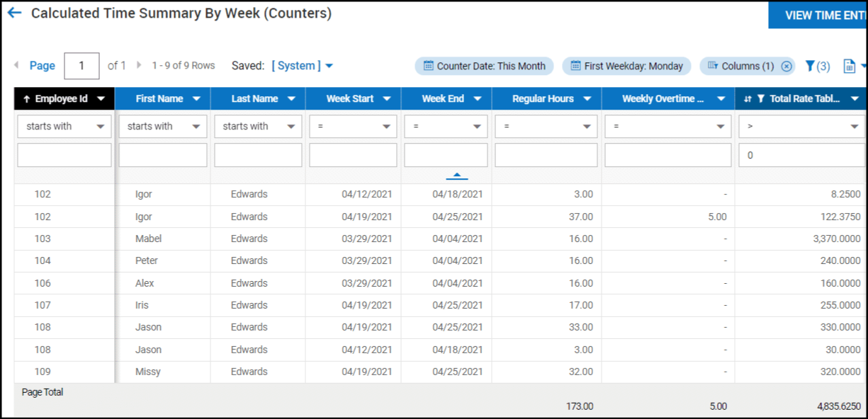
Task: Click the '1 - 9 of 9 Rows' text
Action: click(x=184, y=65)
